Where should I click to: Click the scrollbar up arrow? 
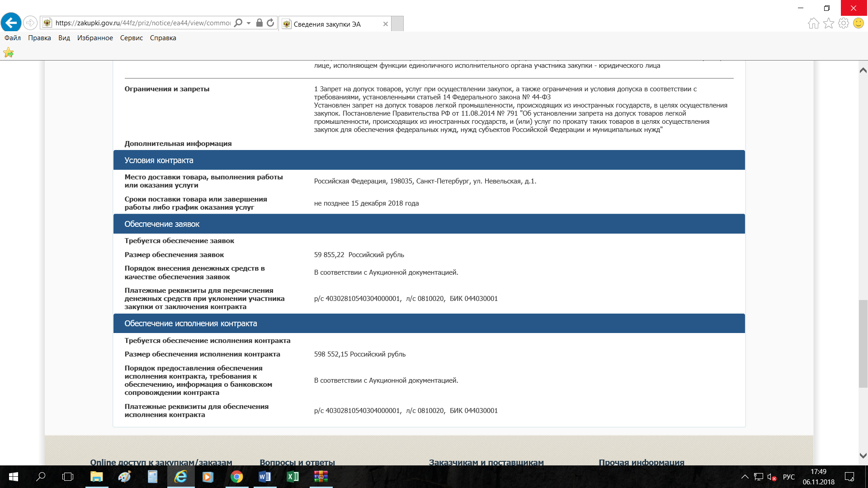[863, 70]
